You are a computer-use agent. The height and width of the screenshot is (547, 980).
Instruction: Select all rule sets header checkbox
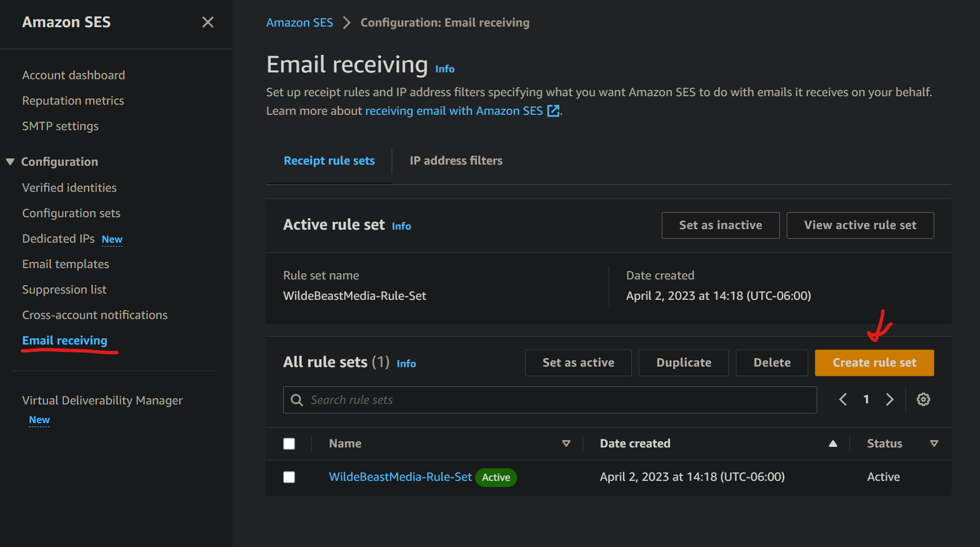point(289,443)
